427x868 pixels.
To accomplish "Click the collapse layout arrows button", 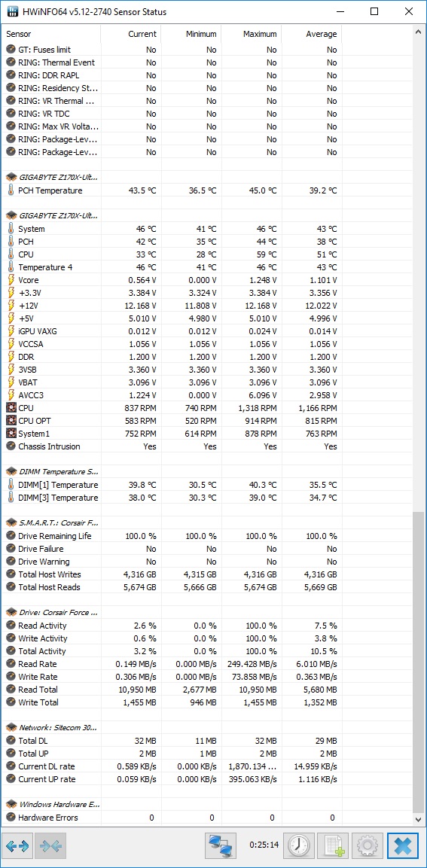I will tap(51, 846).
